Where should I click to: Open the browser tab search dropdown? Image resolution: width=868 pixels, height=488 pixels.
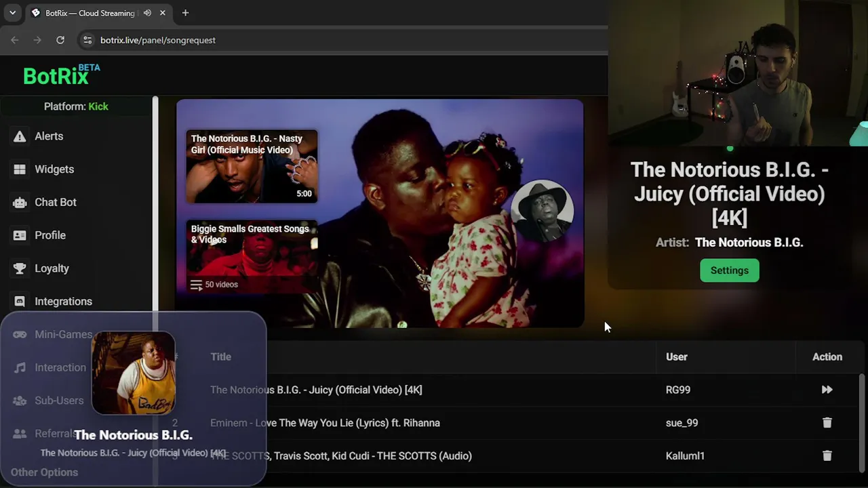(12, 13)
